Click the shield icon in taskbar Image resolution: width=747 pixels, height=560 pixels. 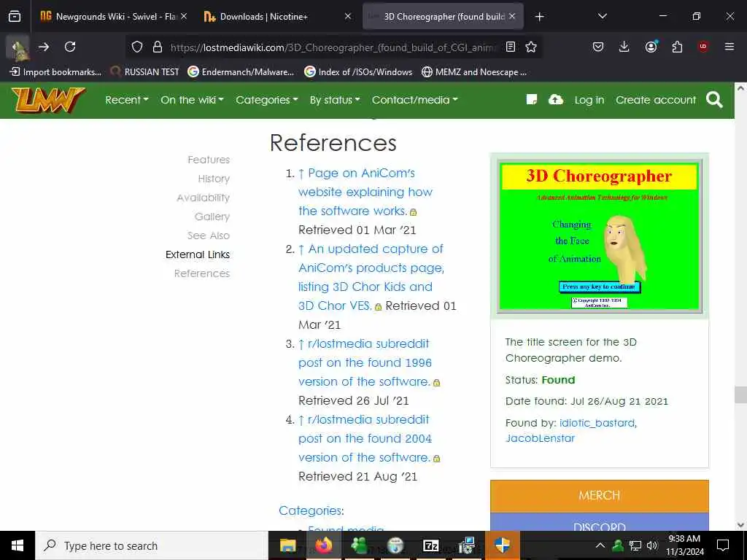tap(502, 545)
